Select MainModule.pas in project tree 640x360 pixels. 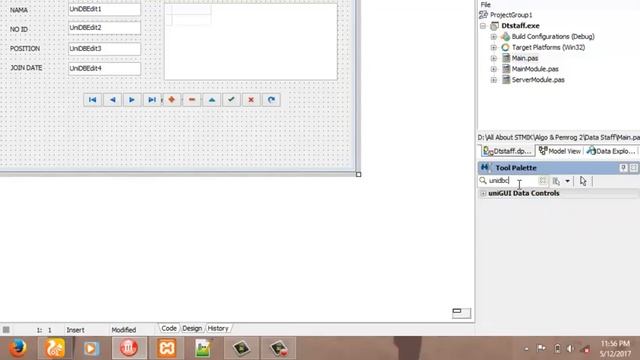pyautogui.click(x=535, y=69)
